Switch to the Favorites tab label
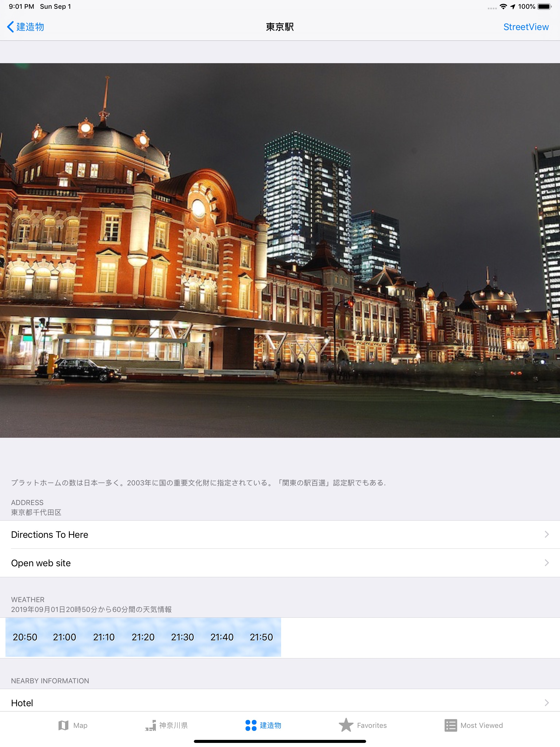Screen dimensions: 560x747 coord(372,725)
